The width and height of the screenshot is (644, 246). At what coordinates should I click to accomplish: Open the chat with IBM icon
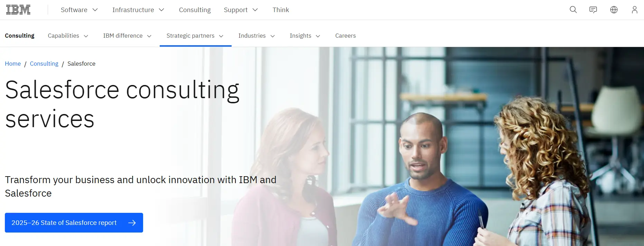(593, 10)
